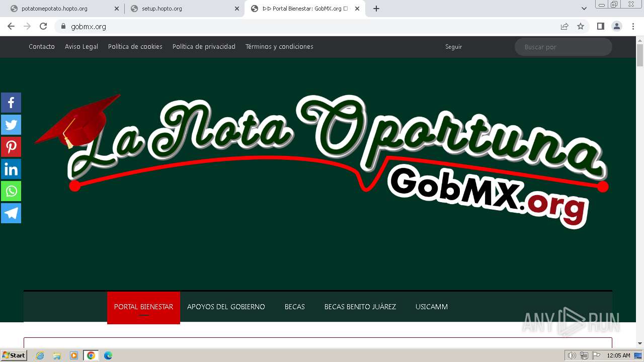The width and height of the screenshot is (644, 362).
Task: Click the network tray icon
Action: [x=584, y=355]
